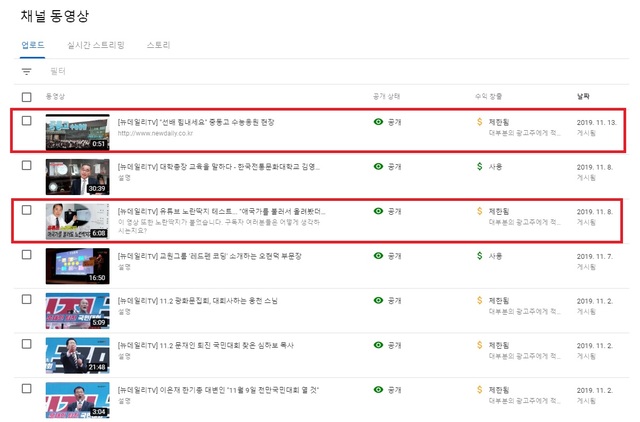Click 제한됨 status for 이은재 한기총 대변인 video
Screen dimensions: 640x422
pos(499,390)
